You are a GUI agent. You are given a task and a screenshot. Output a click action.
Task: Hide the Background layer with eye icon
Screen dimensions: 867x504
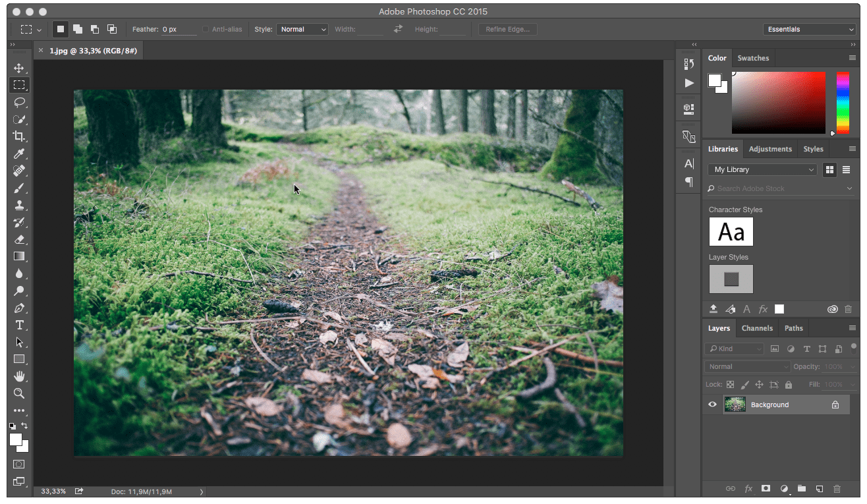pos(712,405)
